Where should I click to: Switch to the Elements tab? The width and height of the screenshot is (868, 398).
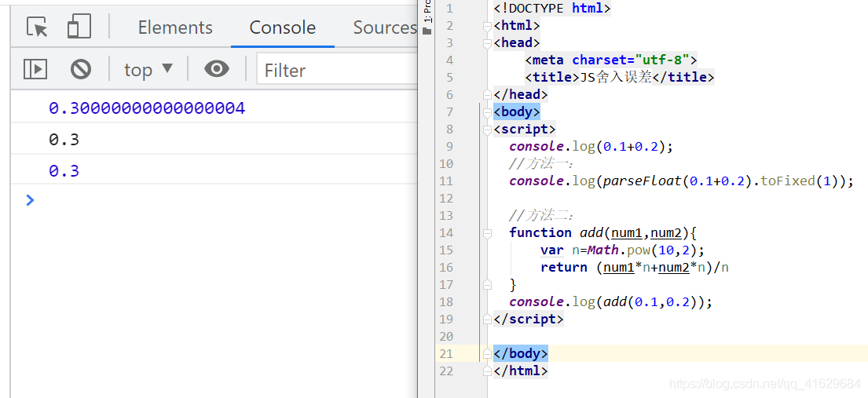[x=175, y=27]
